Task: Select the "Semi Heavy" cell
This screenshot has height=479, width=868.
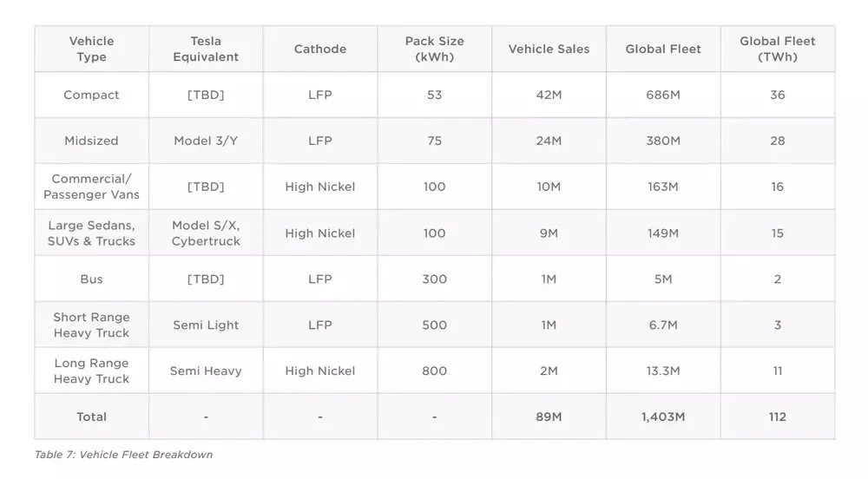Action: click(206, 371)
